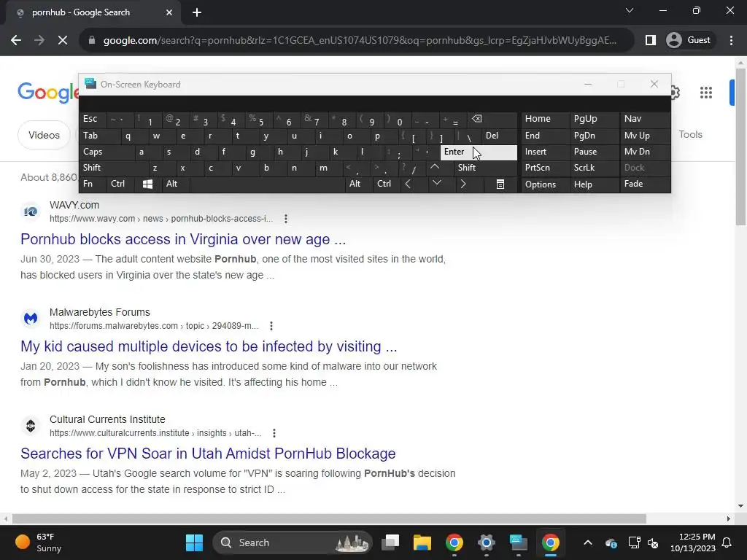Click the PgDn key
Screen dimensions: 747x560
[x=595, y=136]
